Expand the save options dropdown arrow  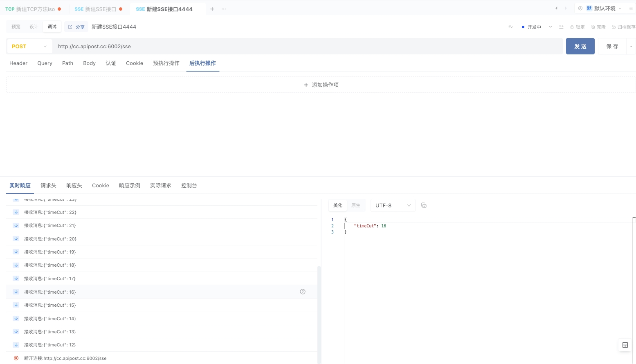631,46
